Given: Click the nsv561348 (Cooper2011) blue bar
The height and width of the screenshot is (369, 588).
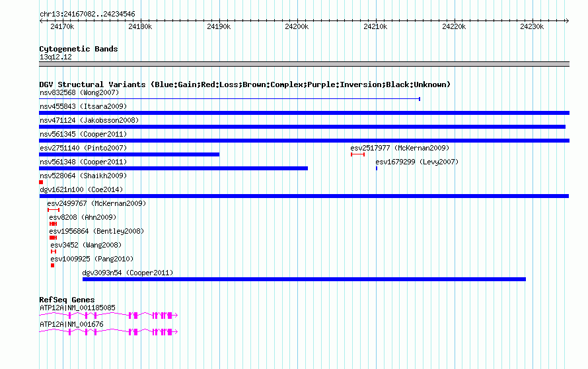Looking at the screenshot, I should pyautogui.click(x=173, y=168).
